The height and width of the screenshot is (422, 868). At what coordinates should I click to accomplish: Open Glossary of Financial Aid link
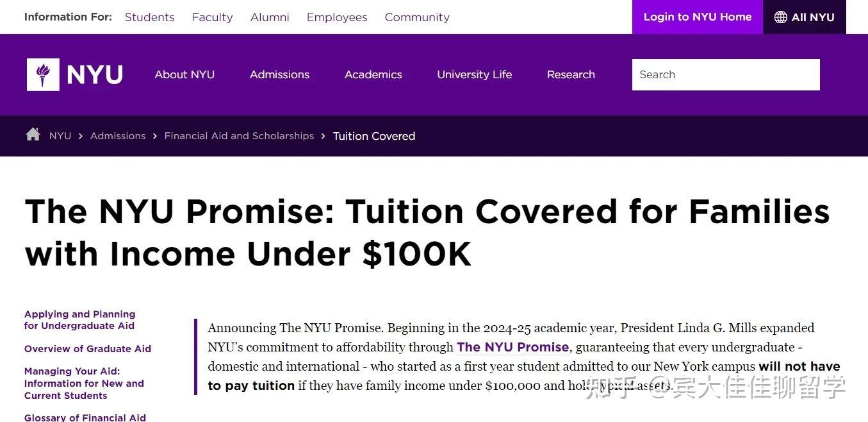pos(85,417)
